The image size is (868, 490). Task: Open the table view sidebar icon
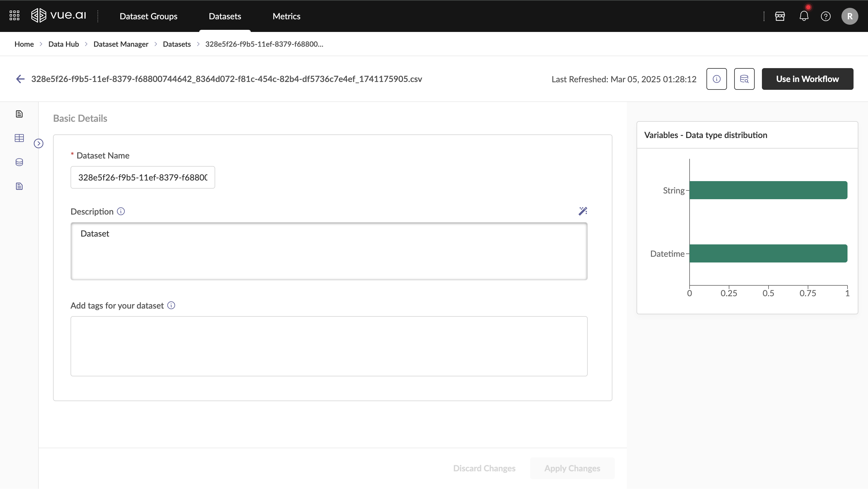pos(19,138)
